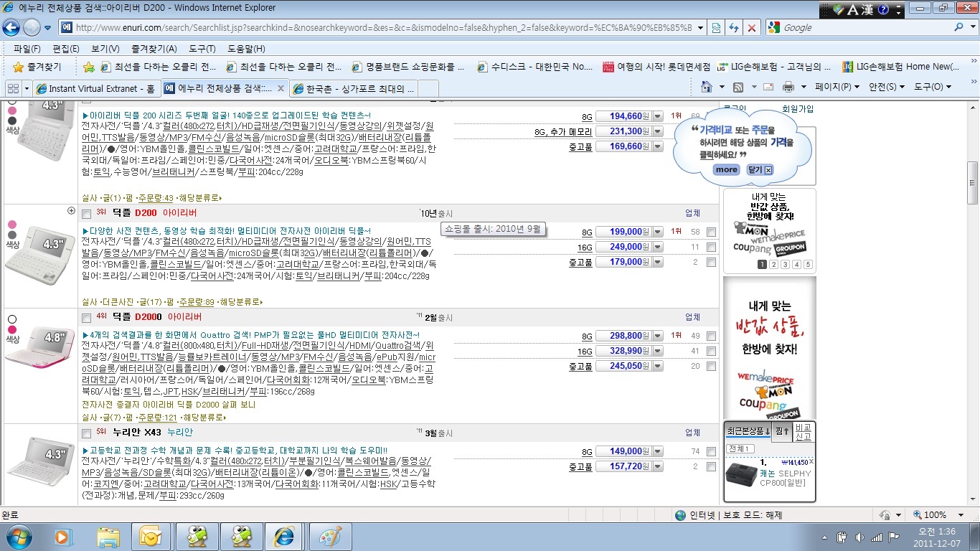
Task: Click the Compatibility View icon in address bar
Action: [x=715, y=28]
